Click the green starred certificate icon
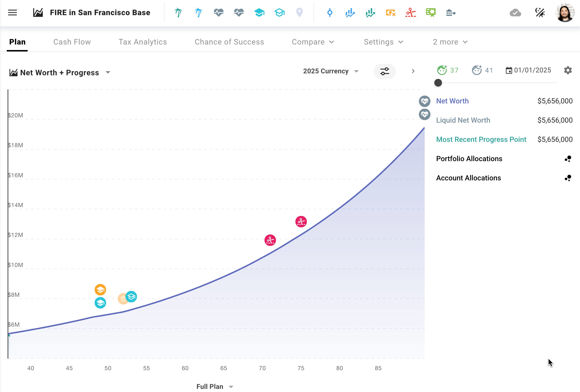The width and height of the screenshot is (580, 392). [x=431, y=13]
